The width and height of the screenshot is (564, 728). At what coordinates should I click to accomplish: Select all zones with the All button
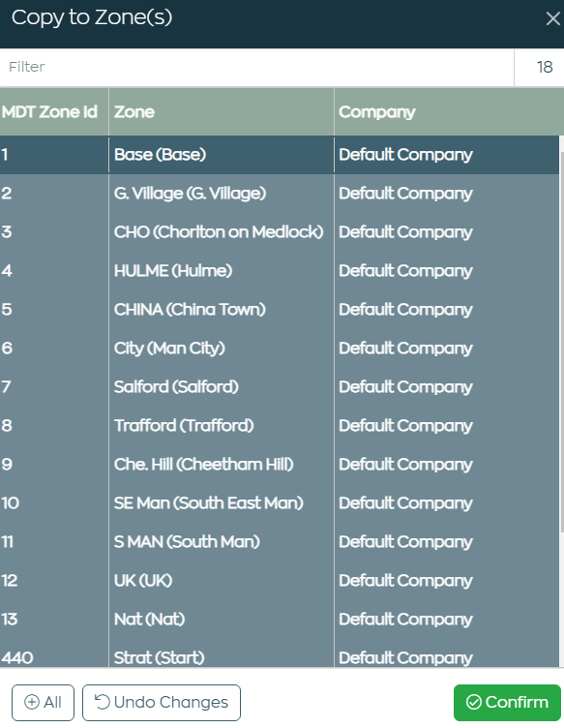pyautogui.click(x=43, y=702)
